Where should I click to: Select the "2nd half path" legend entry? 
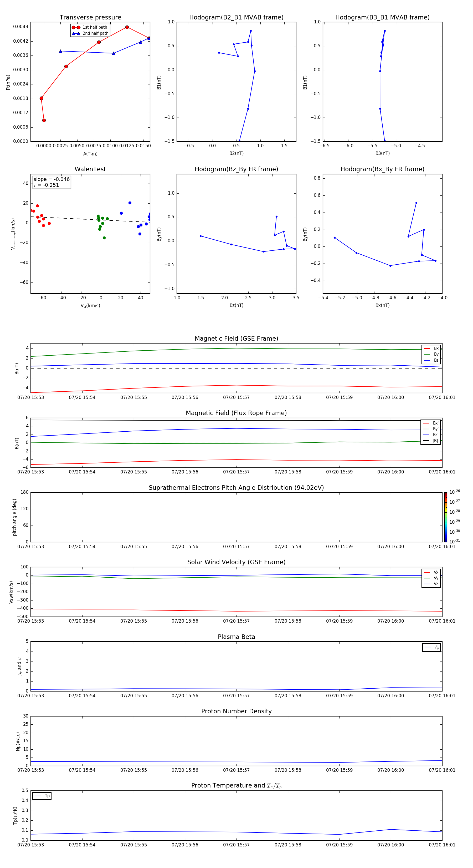90,33
